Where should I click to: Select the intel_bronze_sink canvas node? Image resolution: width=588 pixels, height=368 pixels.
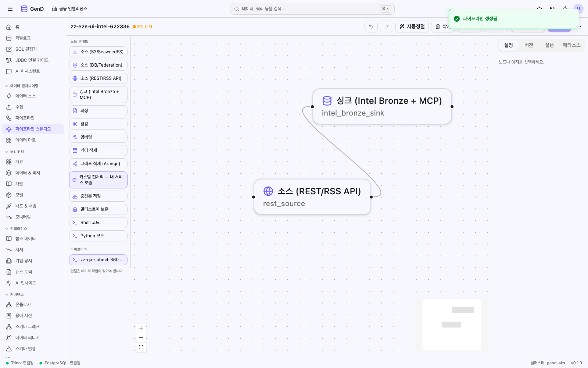[x=382, y=106]
